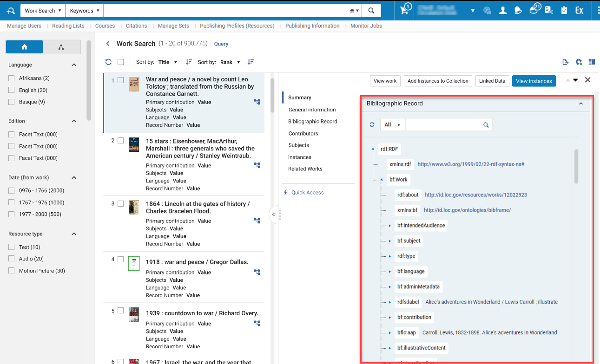Open the id.loc.gov works 12022923 link
Image resolution: width=600 pixels, height=364 pixels.
[x=476, y=195]
